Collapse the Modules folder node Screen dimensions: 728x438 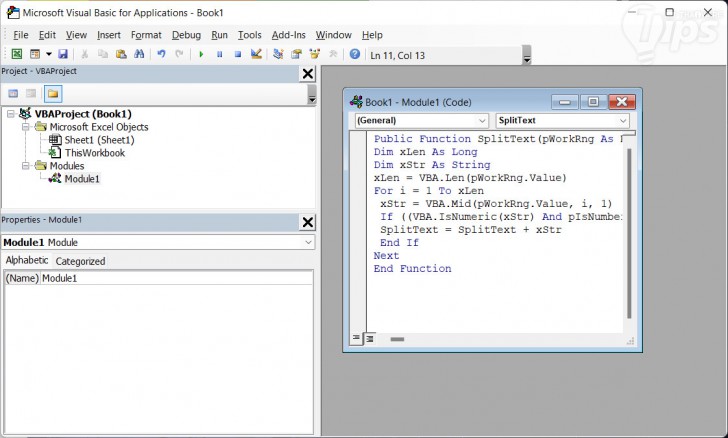pos(26,166)
